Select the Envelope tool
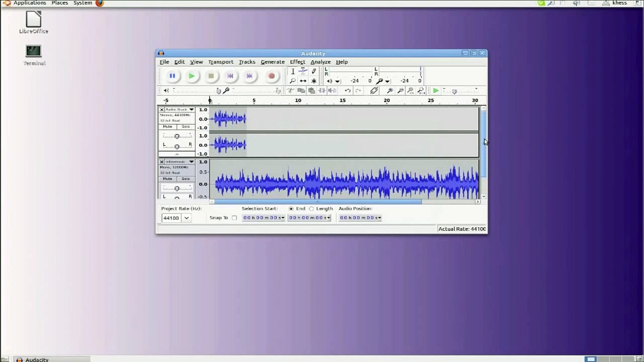Screen dimensions: 644x362 click(303, 71)
